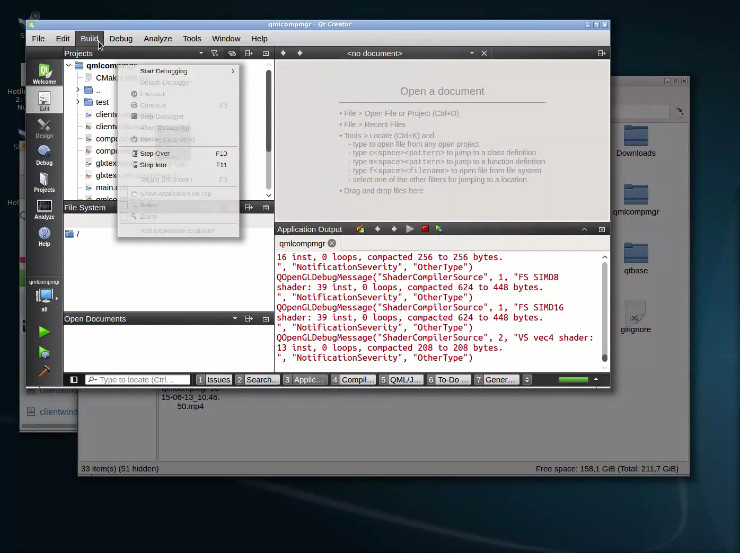Go to next item in Application Output
The height and width of the screenshot is (553, 740).
click(x=394, y=229)
